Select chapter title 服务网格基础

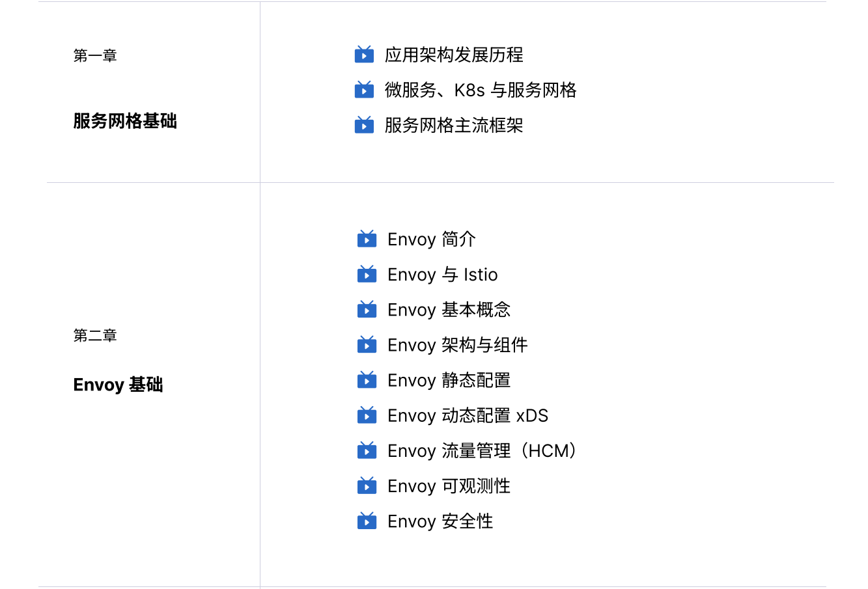[125, 121]
